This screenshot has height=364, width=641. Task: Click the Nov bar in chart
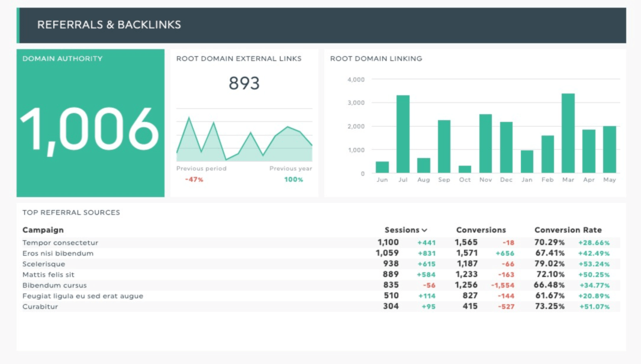[485, 144]
